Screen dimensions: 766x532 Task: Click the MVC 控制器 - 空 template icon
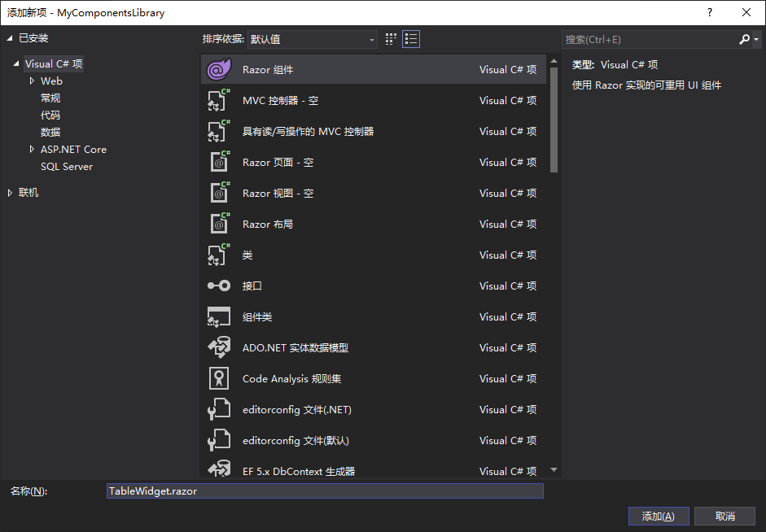(x=219, y=100)
